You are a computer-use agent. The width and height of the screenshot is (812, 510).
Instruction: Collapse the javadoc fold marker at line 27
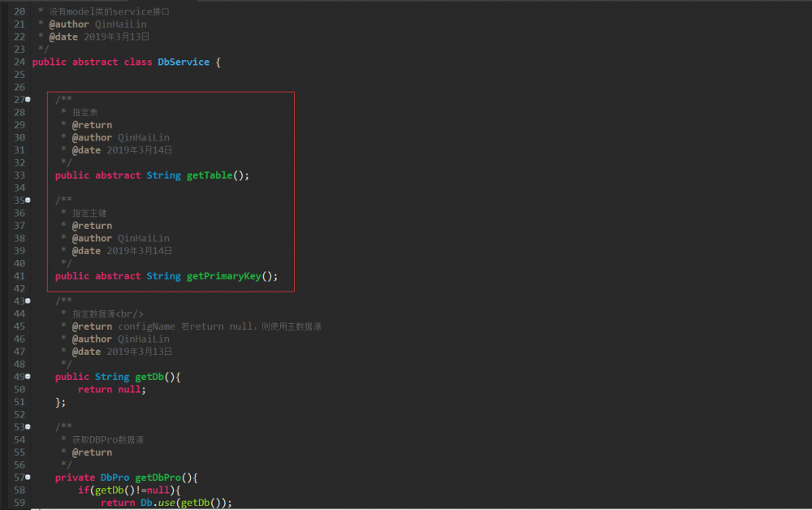coord(27,99)
